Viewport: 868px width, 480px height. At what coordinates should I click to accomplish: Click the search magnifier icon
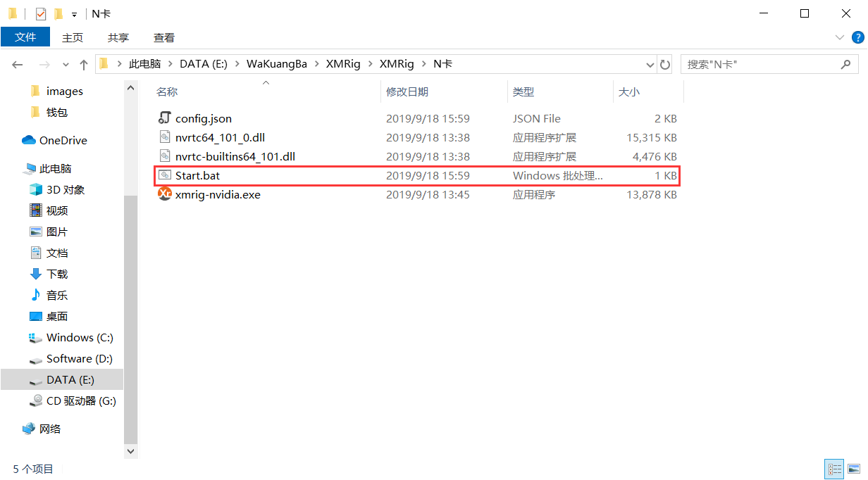point(846,64)
